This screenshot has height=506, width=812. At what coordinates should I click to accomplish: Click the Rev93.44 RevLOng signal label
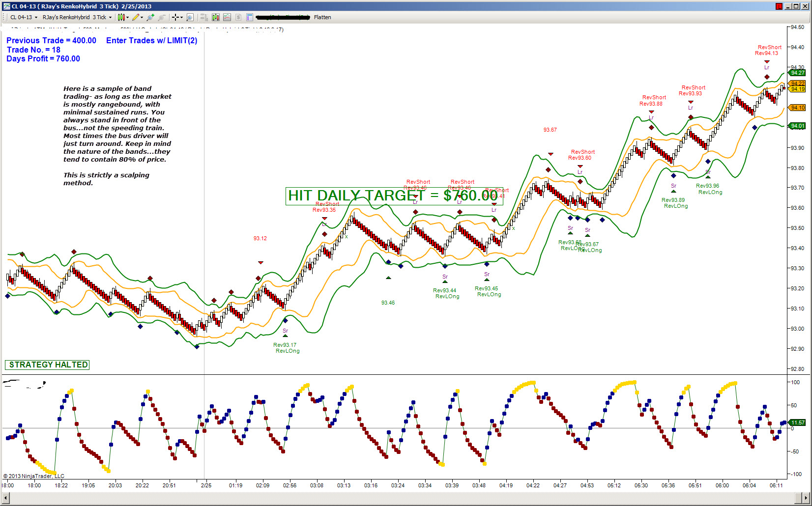(x=446, y=293)
